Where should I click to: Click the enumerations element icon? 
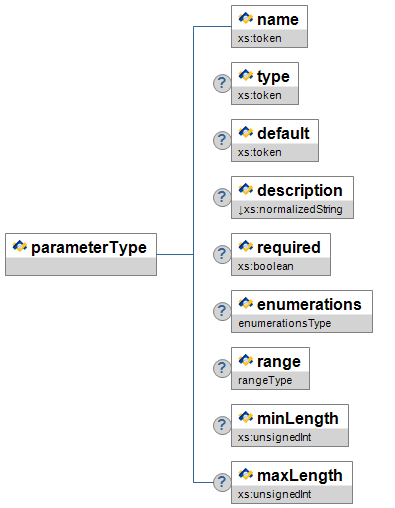point(246,303)
